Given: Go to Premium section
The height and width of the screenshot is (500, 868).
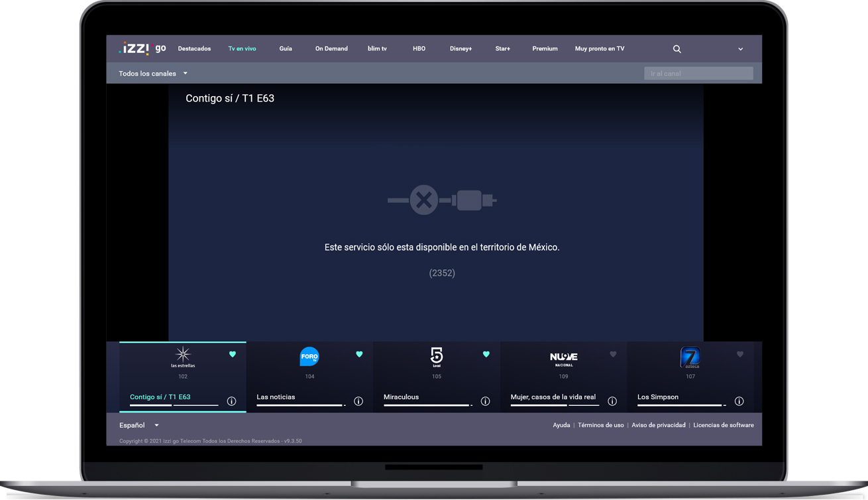Looking at the screenshot, I should [545, 48].
